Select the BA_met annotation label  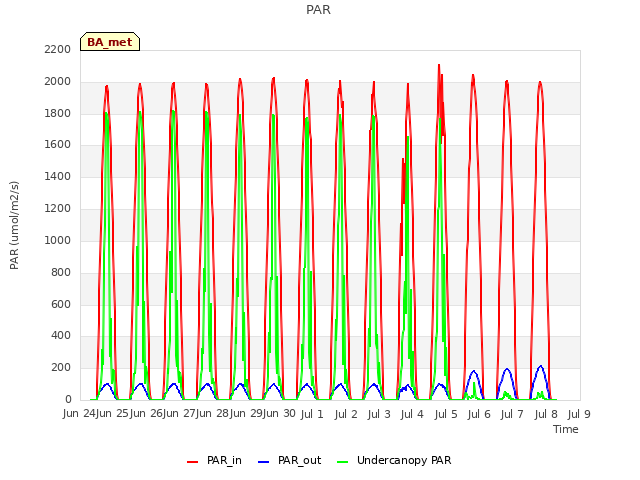[110, 42]
